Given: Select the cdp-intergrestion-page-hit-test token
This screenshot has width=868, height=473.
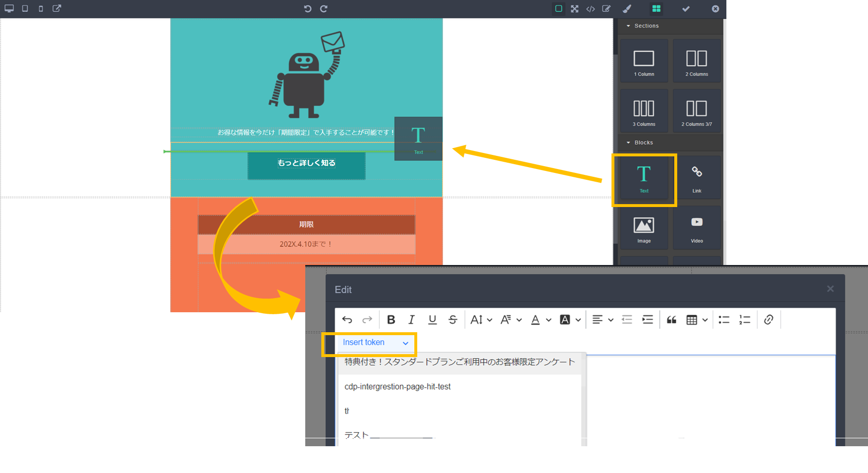Looking at the screenshot, I should point(397,387).
